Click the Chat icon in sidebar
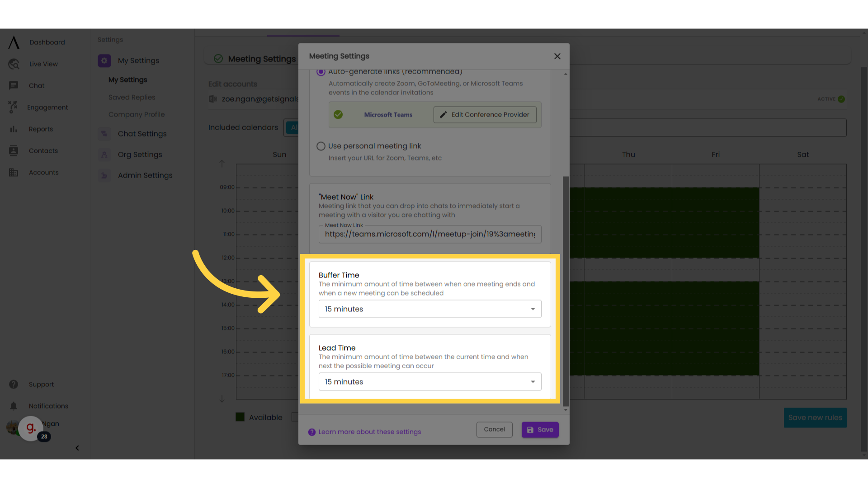The image size is (868, 488). 13,85
